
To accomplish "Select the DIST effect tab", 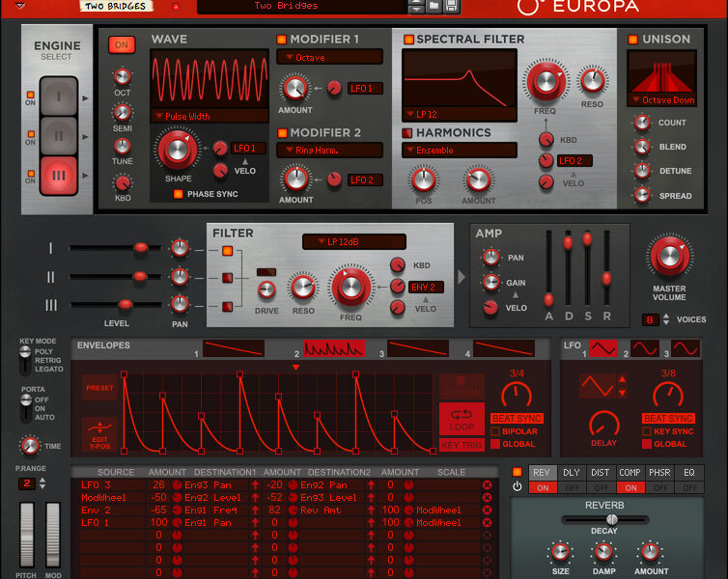I will coord(601,473).
